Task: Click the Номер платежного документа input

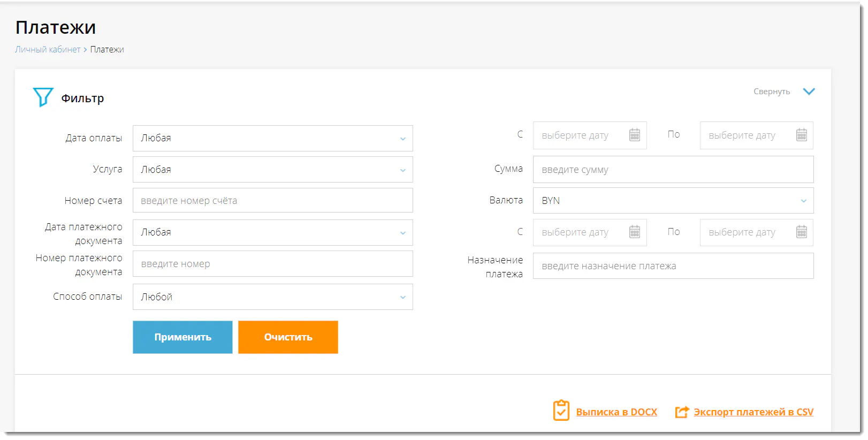Action: click(272, 264)
